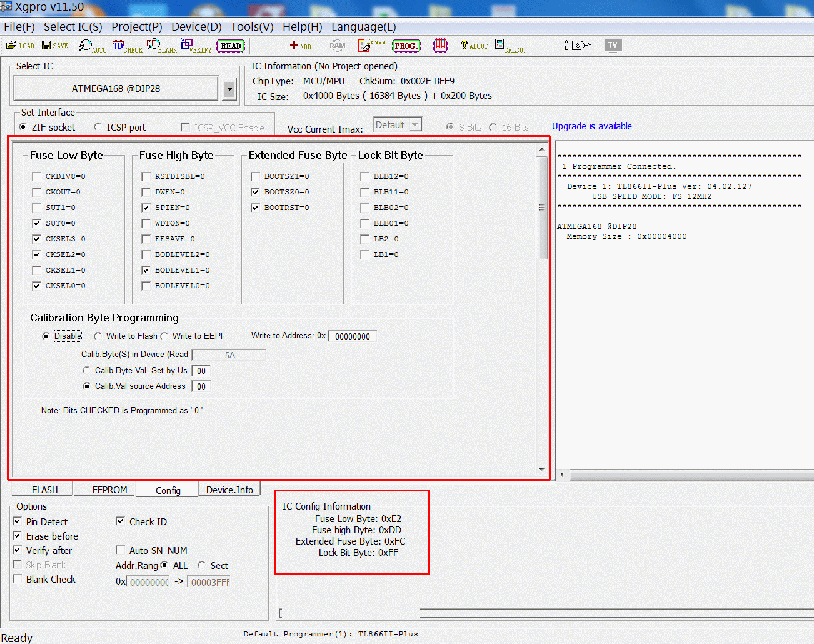Select calibration Disable radio button

click(x=46, y=336)
